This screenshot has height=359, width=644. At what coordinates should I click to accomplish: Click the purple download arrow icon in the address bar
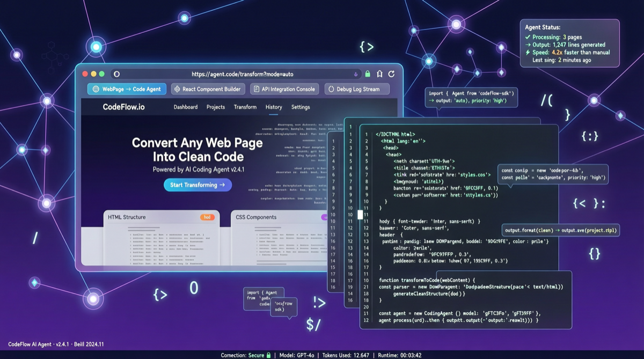coord(355,74)
